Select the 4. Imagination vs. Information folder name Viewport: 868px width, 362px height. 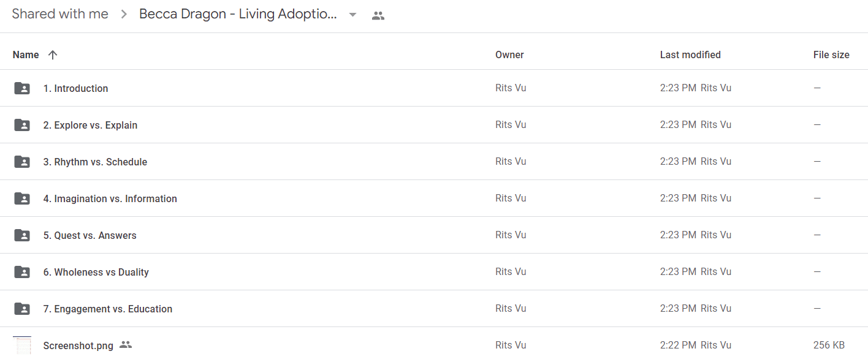pyautogui.click(x=110, y=198)
